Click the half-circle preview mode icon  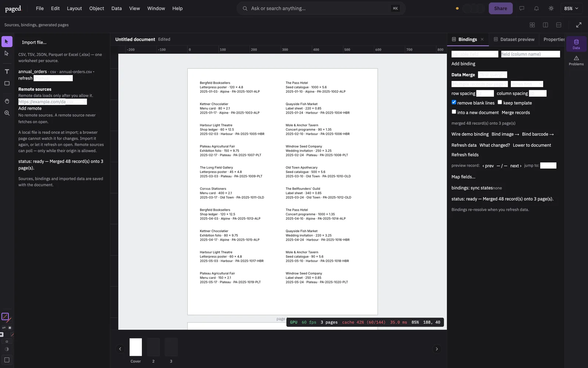(7, 349)
